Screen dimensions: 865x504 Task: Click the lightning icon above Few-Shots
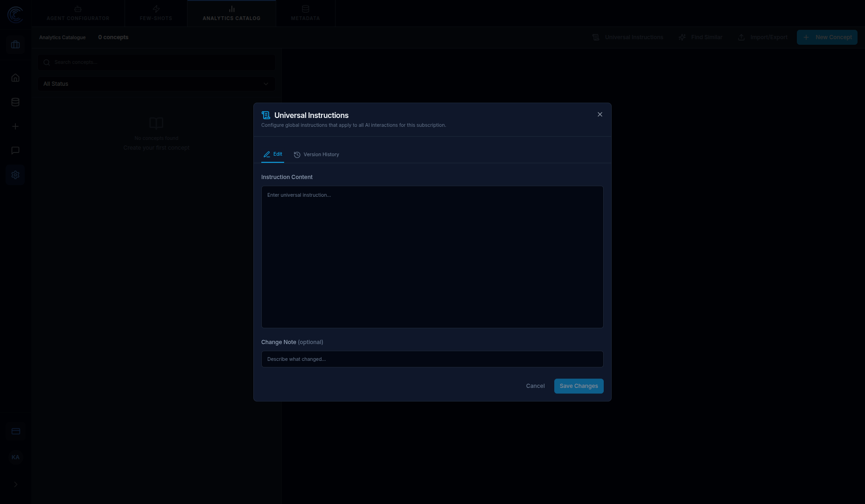[x=156, y=9]
